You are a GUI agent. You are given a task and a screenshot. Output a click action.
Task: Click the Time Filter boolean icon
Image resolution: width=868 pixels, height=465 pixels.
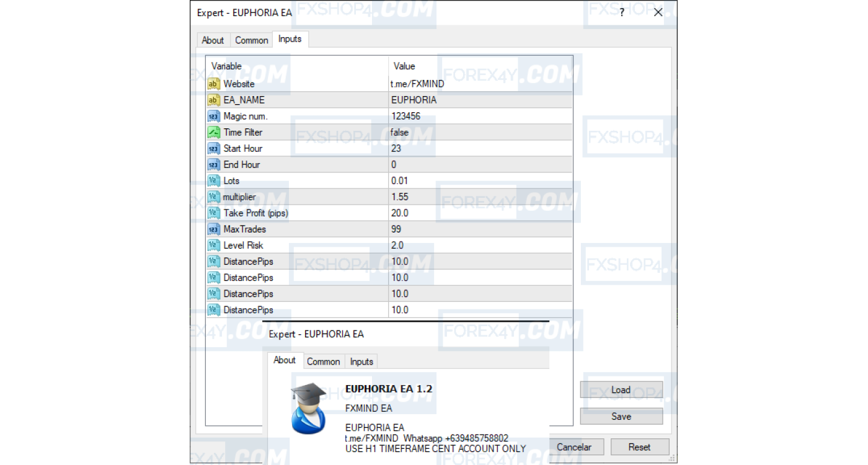click(x=213, y=133)
